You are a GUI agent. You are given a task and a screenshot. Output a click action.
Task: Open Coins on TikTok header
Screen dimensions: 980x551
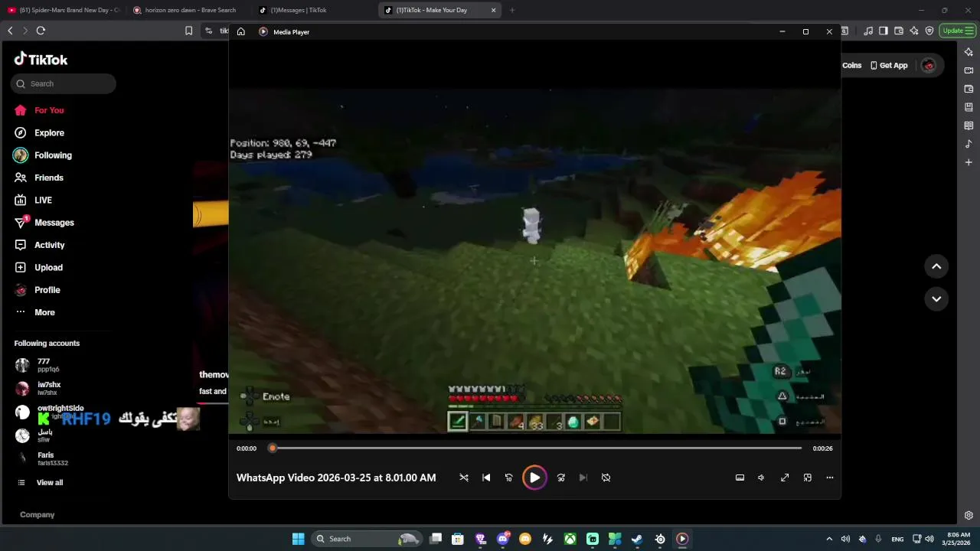tap(851, 66)
